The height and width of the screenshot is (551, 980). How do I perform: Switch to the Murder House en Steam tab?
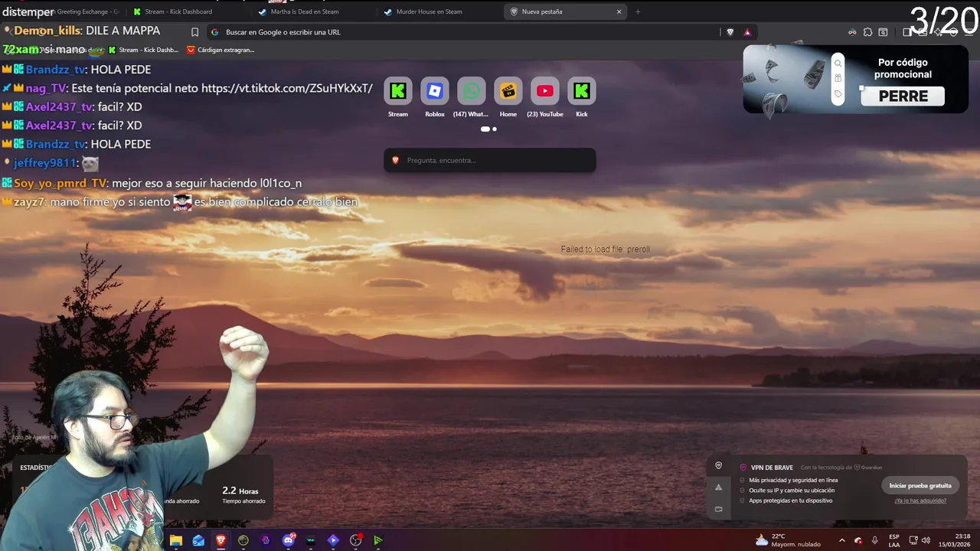(x=438, y=11)
